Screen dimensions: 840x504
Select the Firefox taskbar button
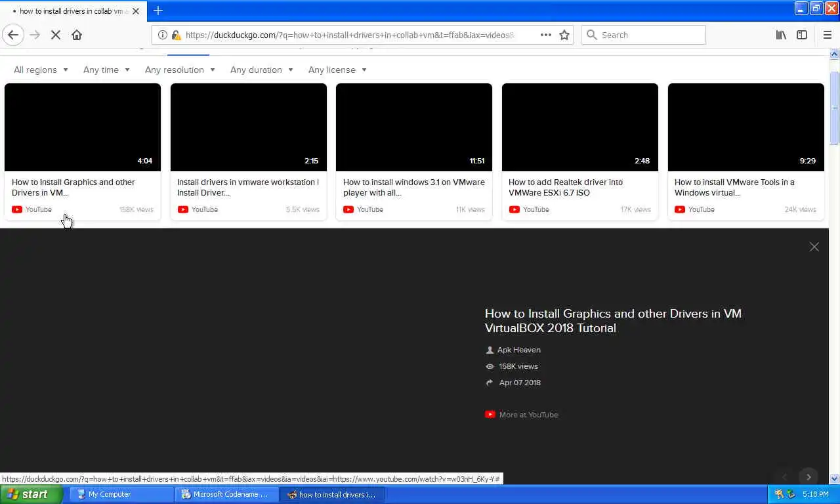(331, 494)
